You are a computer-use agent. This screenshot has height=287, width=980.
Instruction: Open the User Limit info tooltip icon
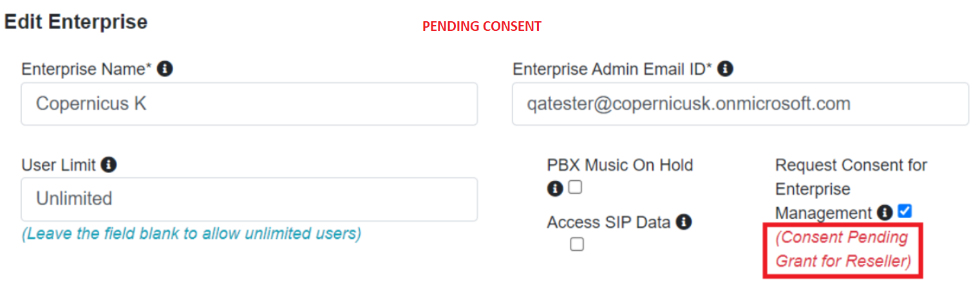[109, 165]
